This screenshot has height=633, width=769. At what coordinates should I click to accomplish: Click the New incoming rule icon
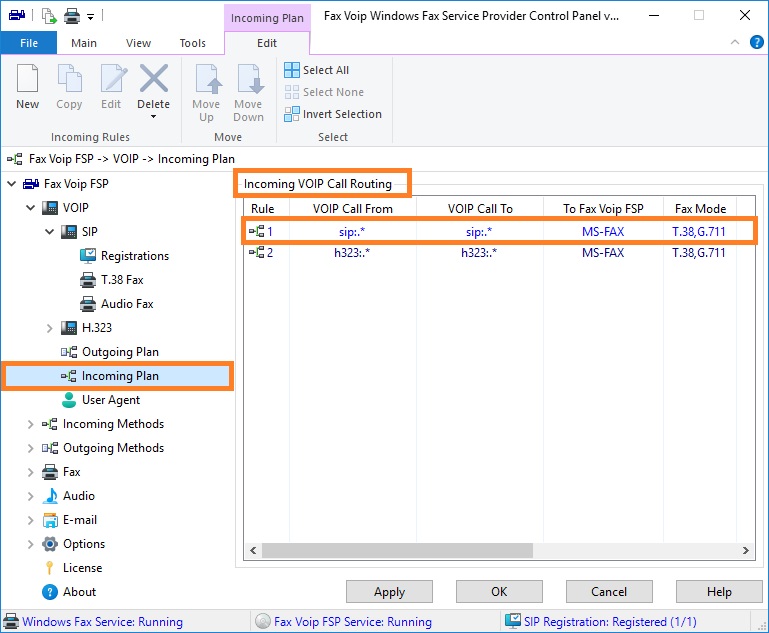coord(27,78)
